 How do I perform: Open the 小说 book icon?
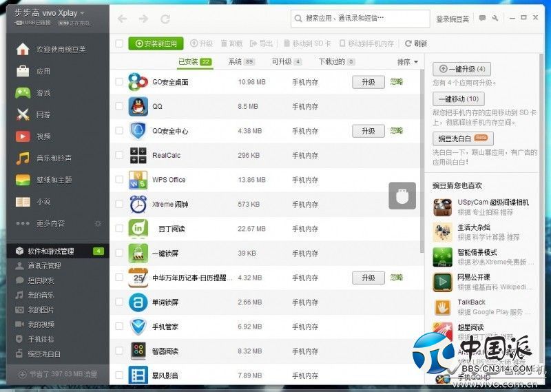point(23,202)
